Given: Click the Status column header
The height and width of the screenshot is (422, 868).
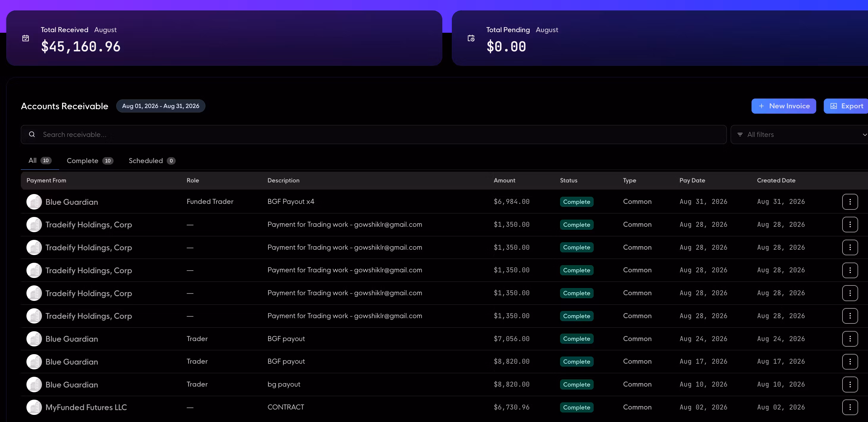Looking at the screenshot, I should pos(568,180).
